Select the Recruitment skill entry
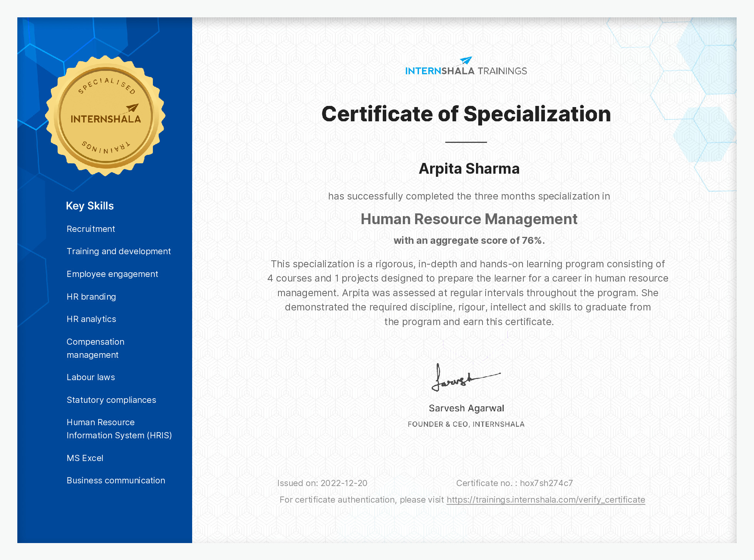This screenshot has height=560, width=754. point(91,228)
